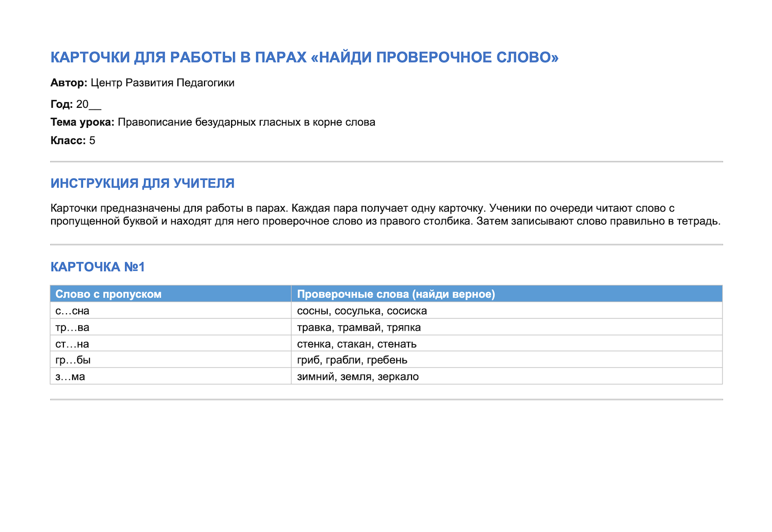Click the Класс: 5 line
Image resolution: width=772 pixels, height=532 pixels.
[73, 141]
